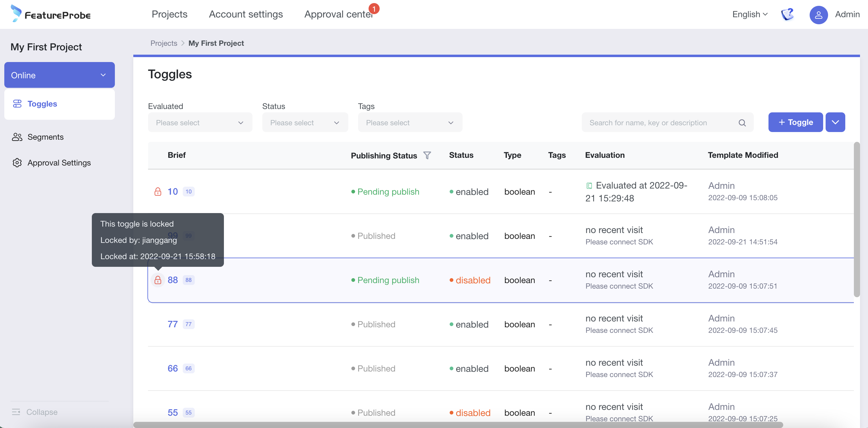Click the FeatureProbe logo icon
Image resolution: width=868 pixels, height=428 pixels.
pyautogui.click(x=16, y=14)
